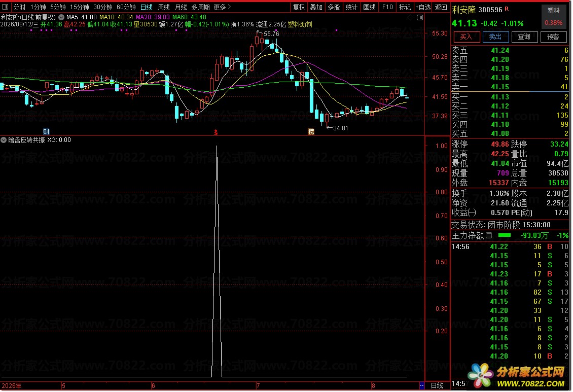Image resolution: width=573 pixels, height=392 pixels.
Task: Click the 买入 buy button
Action: [x=467, y=37]
